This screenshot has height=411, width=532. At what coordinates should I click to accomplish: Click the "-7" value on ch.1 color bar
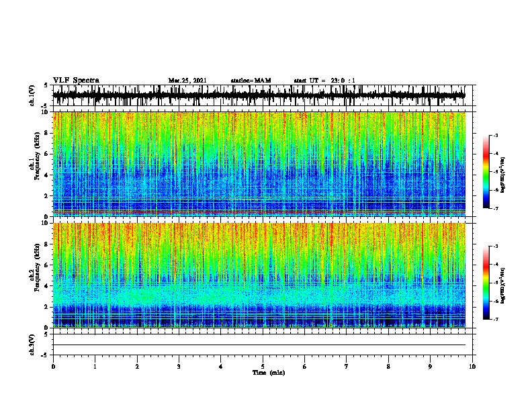[x=495, y=208]
